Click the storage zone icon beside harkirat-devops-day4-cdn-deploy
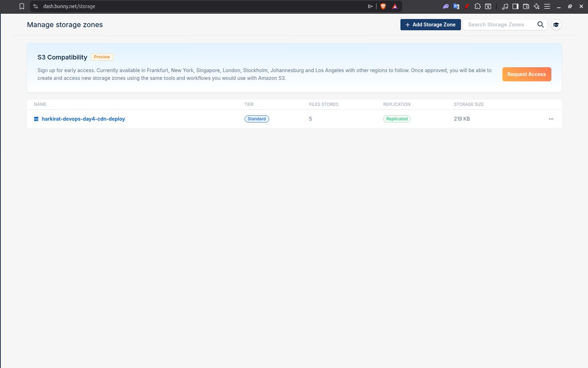The height and width of the screenshot is (368, 588). pos(36,119)
